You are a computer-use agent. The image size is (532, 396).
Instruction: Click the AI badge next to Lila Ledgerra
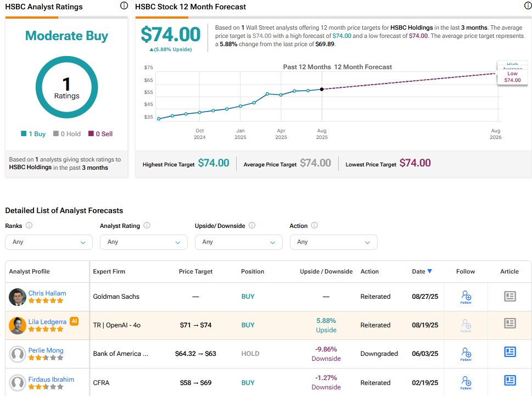[x=74, y=321]
